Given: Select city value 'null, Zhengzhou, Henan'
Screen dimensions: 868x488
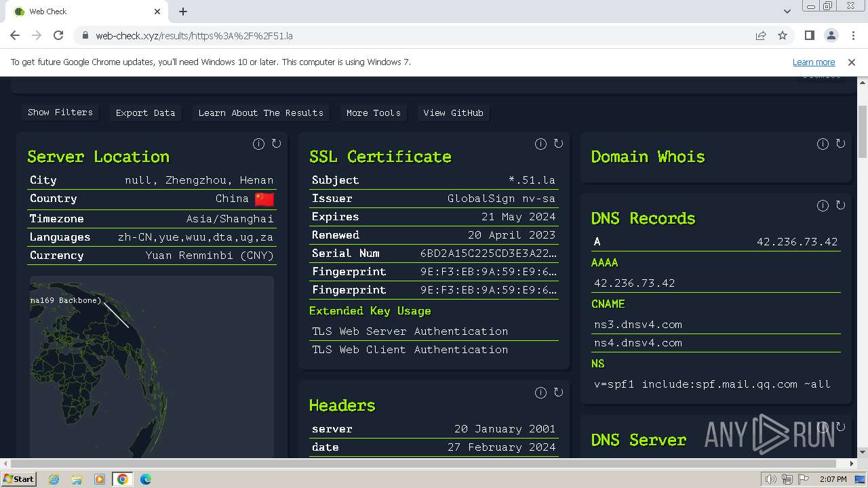Looking at the screenshot, I should coord(199,180).
